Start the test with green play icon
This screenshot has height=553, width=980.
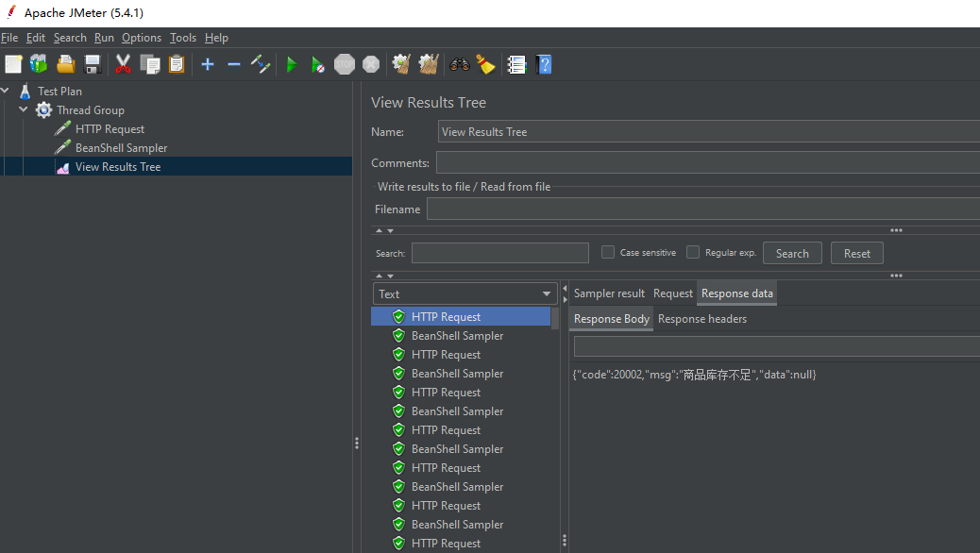pyautogui.click(x=291, y=64)
